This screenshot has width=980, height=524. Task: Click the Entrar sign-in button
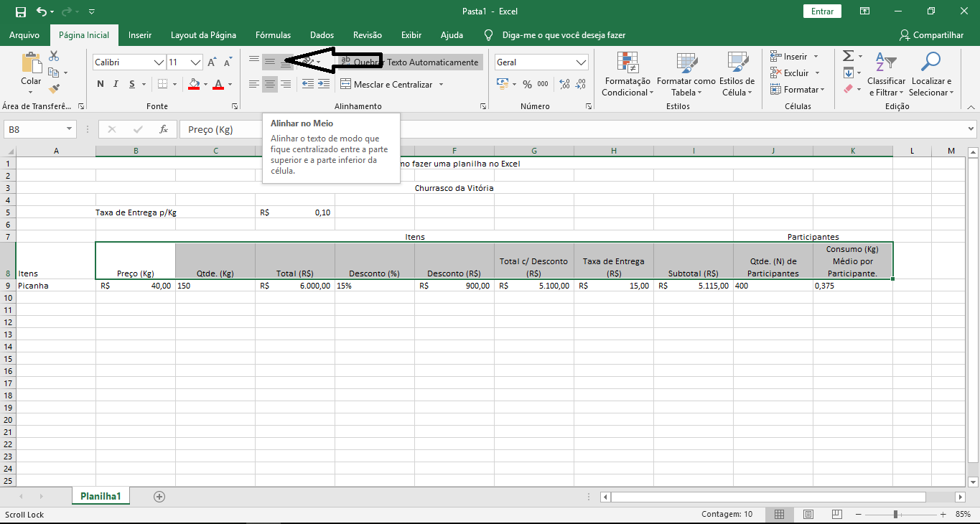(x=822, y=11)
